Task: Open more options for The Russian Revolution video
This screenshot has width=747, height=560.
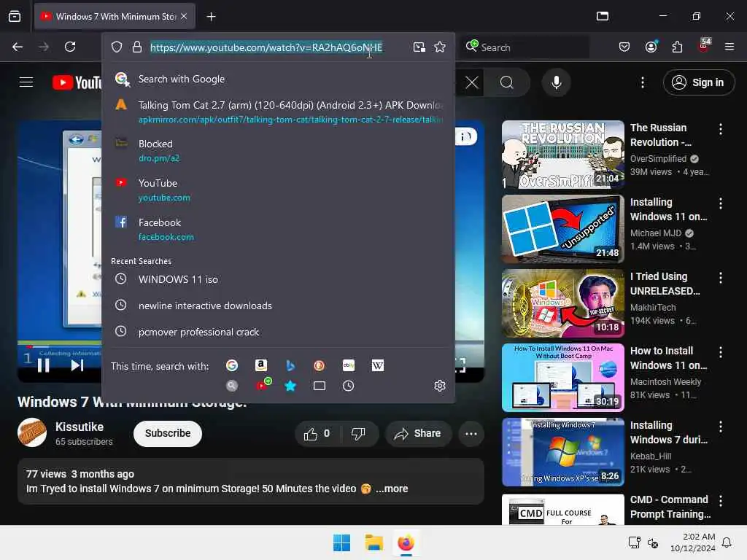Action: [x=720, y=128]
